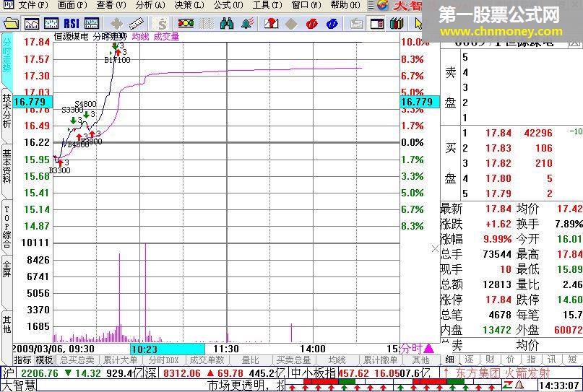Image resolution: width=583 pixels, height=392 pixels.
Task: Open the 文件(F) menu
Action: point(33,5)
